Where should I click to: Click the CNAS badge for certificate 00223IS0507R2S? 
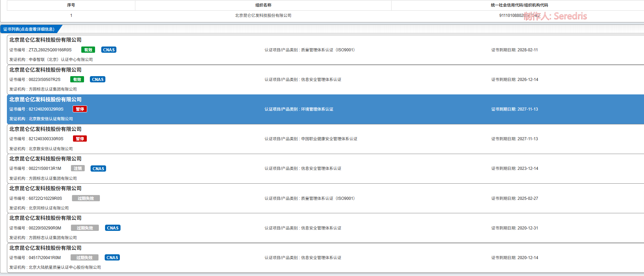[x=98, y=80]
